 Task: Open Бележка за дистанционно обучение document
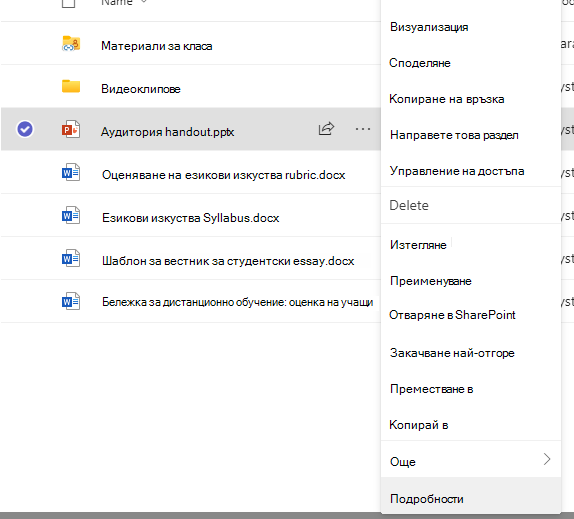click(238, 302)
